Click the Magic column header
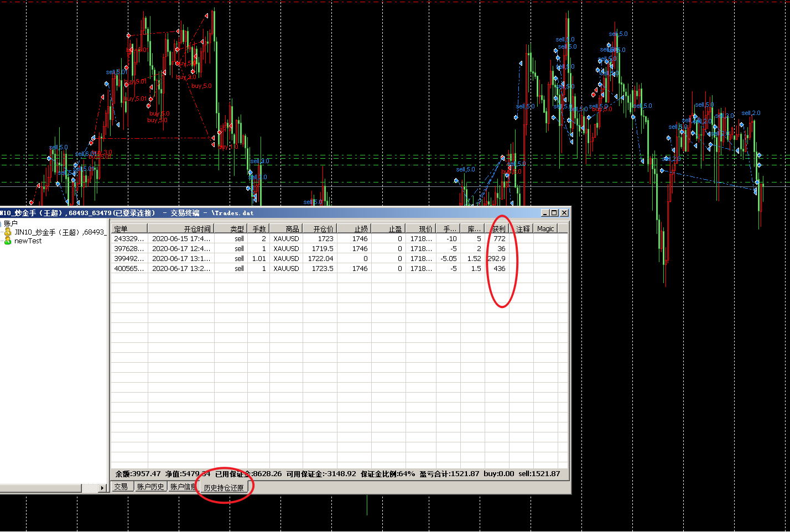The width and height of the screenshot is (790, 532). click(545, 228)
